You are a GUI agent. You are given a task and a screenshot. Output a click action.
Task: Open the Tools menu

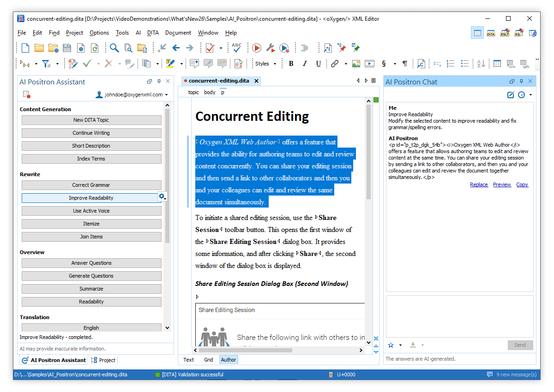coord(122,33)
